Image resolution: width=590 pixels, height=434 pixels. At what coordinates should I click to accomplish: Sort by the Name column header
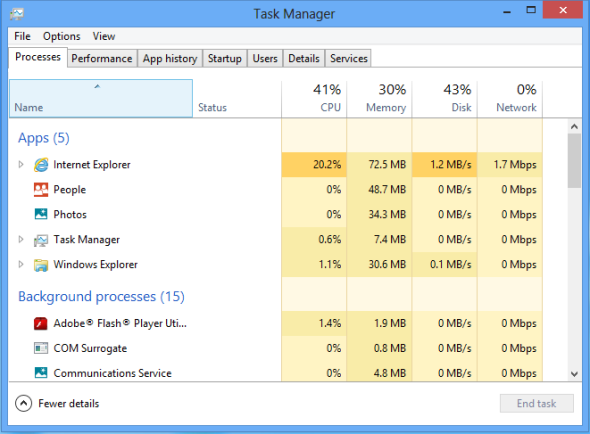pos(101,99)
